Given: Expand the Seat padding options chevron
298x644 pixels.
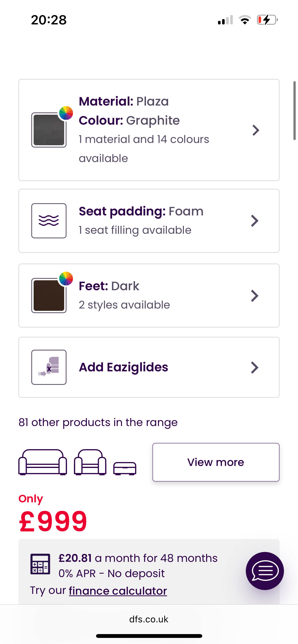Looking at the screenshot, I should (x=255, y=221).
